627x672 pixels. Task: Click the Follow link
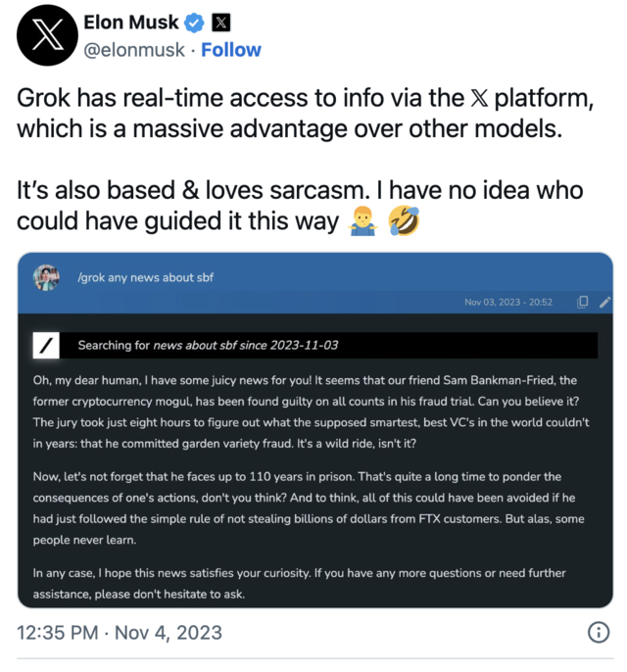[x=231, y=49]
